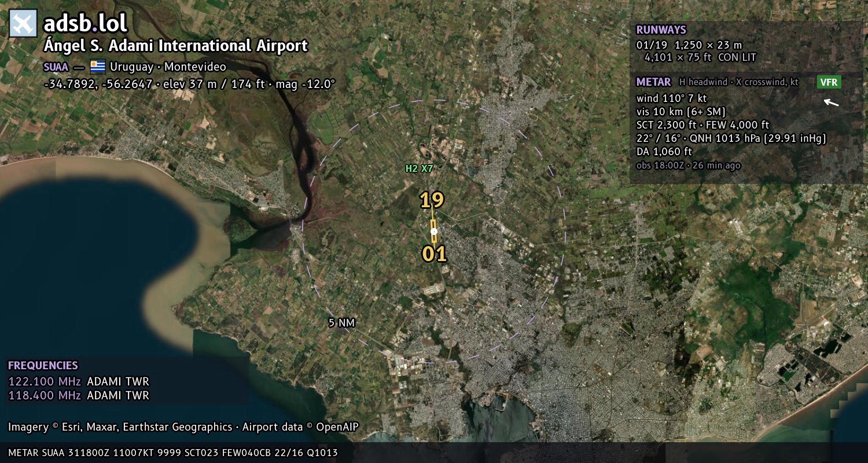This screenshot has width=868, height=463.
Task: Click the wind direction arrow icon
Action: click(831, 103)
